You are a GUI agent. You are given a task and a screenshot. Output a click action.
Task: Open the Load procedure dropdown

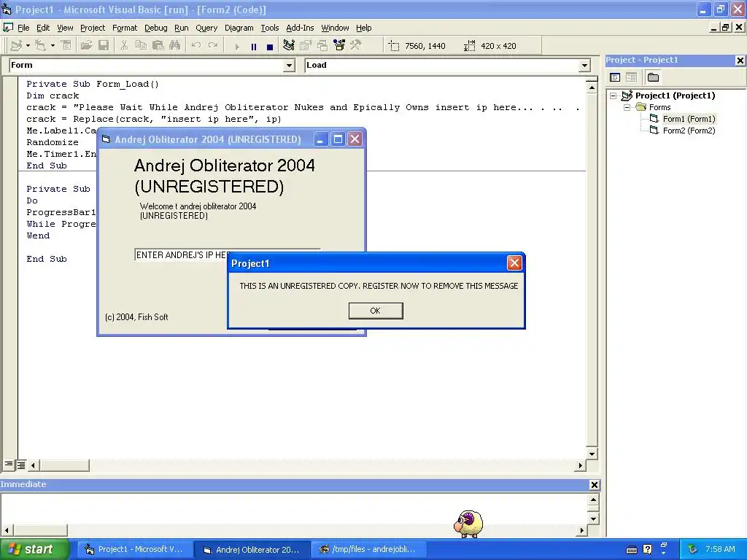(584, 66)
